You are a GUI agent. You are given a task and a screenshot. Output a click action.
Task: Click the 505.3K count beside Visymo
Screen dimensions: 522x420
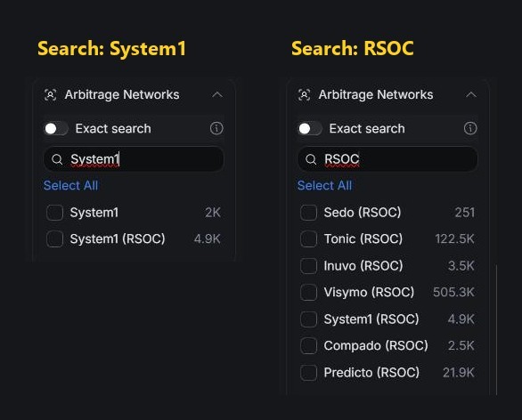pos(453,292)
